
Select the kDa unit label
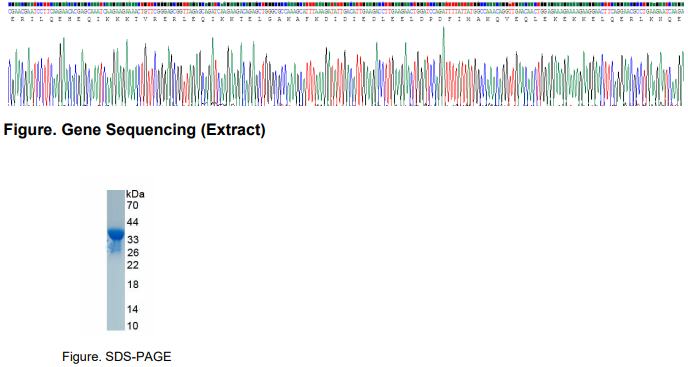point(135,194)
